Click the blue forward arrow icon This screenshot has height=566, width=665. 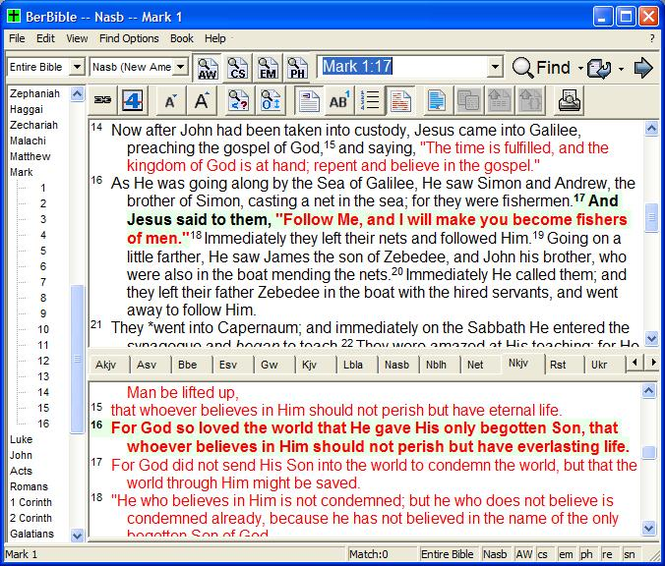(643, 67)
